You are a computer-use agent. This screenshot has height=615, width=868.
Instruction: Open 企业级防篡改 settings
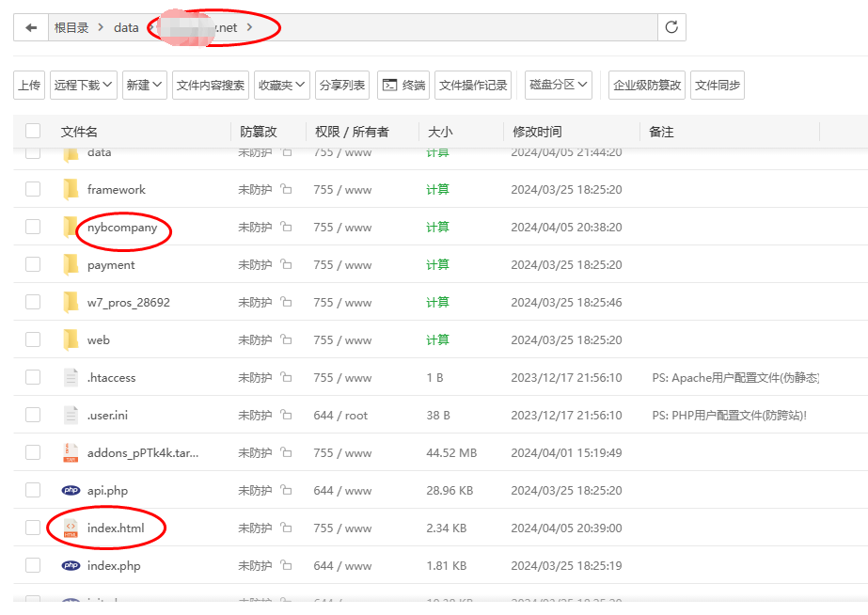click(647, 86)
